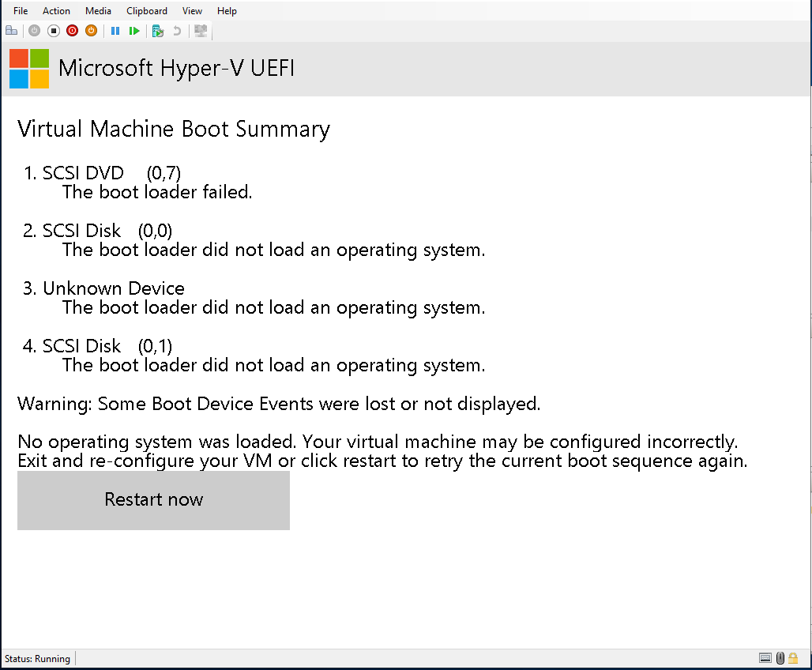
Task: Click the '3. Unknown Device' boot entry
Action: (103, 288)
